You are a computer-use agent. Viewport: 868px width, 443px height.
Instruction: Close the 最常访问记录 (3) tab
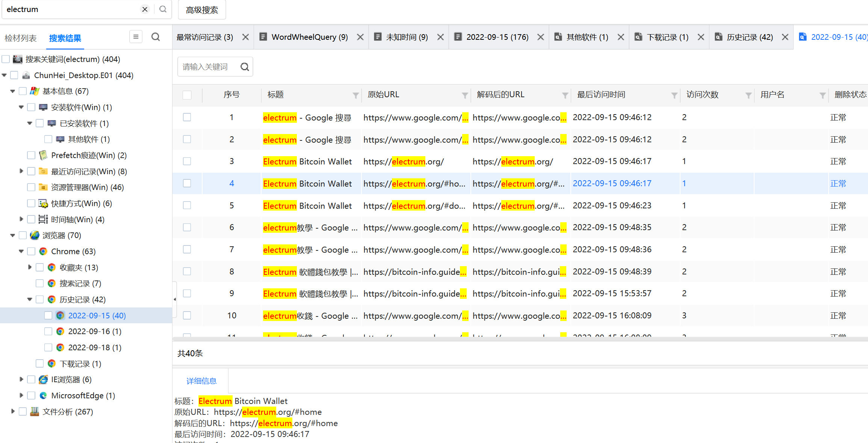coord(245,37)
